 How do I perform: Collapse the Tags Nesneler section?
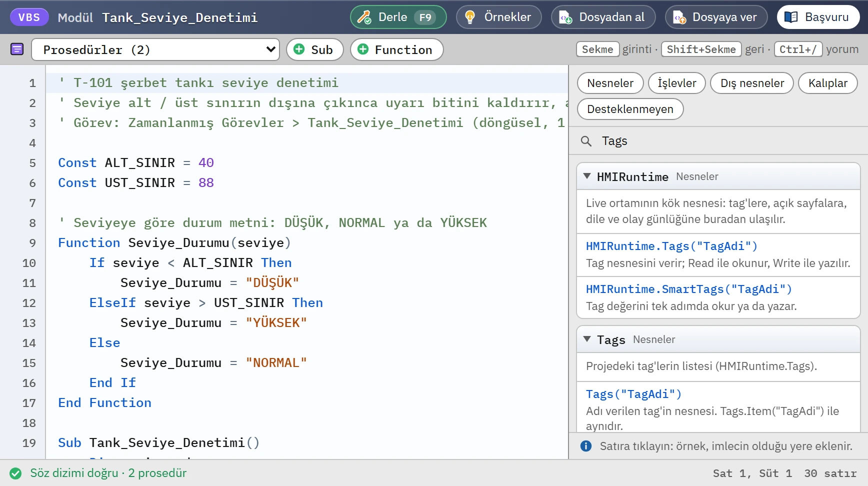point(718,339)
